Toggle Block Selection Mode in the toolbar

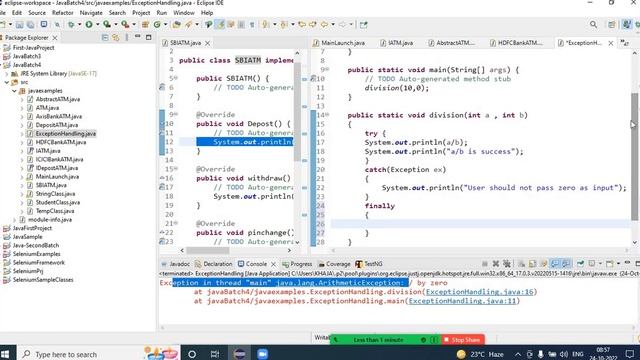pyautogui.click(x=241, y=24)
